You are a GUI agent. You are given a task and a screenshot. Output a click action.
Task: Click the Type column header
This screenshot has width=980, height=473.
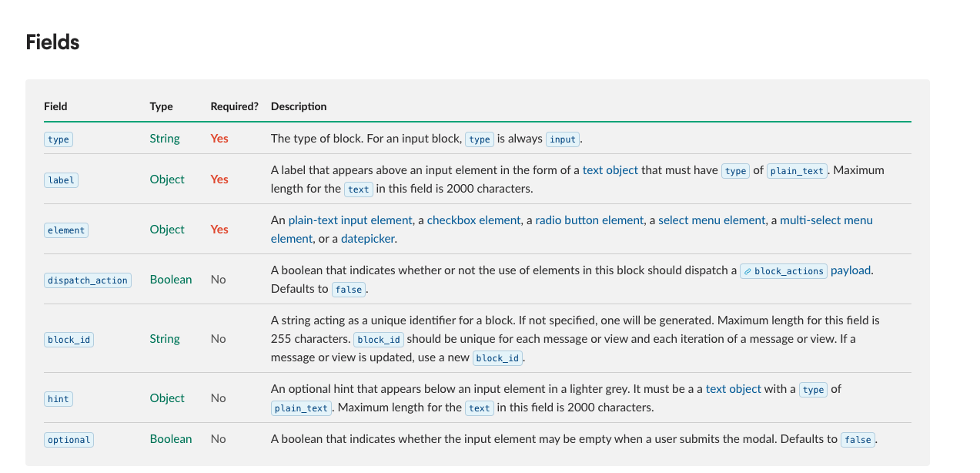point(161,106)
